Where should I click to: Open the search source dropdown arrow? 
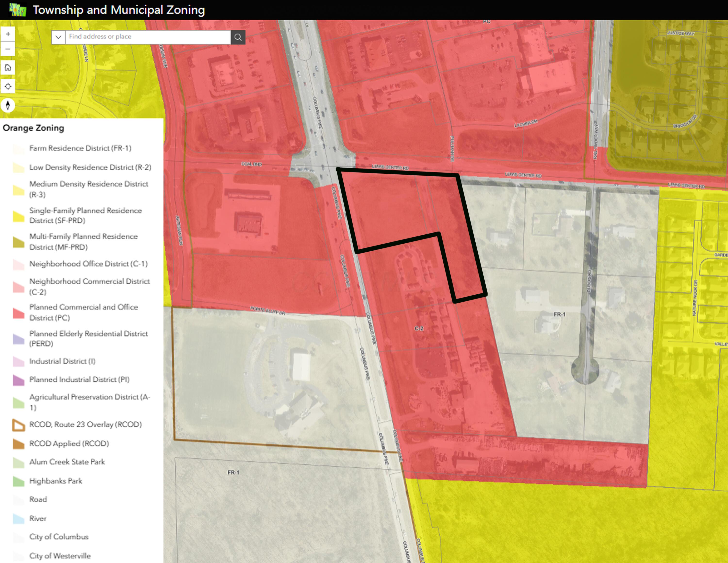point(58,37)
